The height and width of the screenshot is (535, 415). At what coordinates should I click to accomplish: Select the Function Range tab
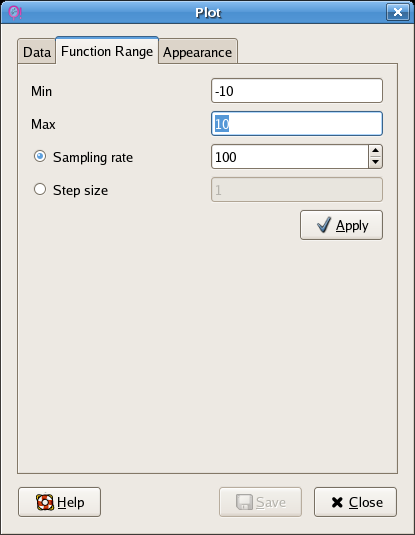click(x=107, y=51)
